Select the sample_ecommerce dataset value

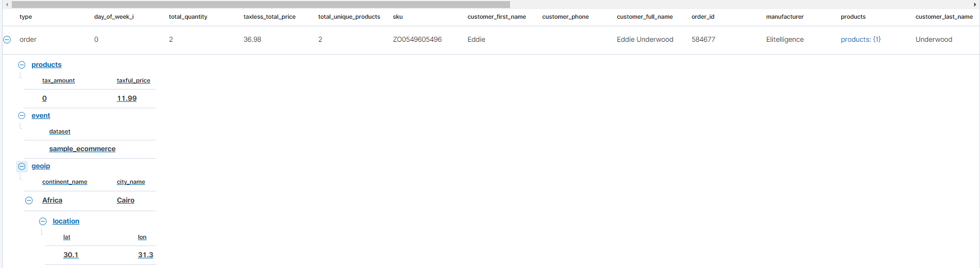pyautogui.click(x=82, y=149)
